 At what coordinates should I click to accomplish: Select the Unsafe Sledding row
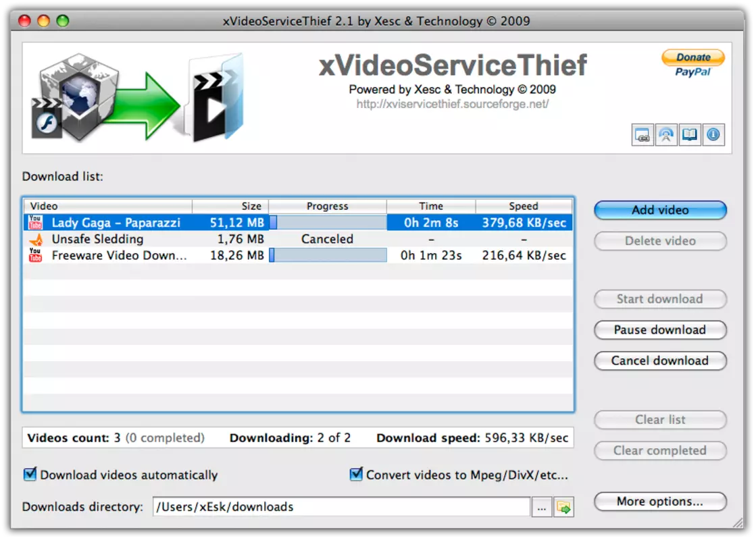pyautogui.click(x=298, y=240)
